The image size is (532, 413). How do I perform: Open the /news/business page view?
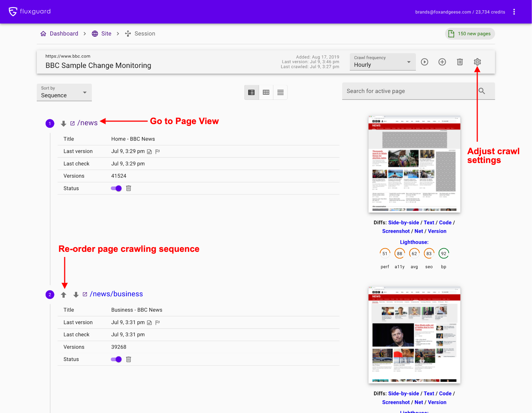(116, 294)
